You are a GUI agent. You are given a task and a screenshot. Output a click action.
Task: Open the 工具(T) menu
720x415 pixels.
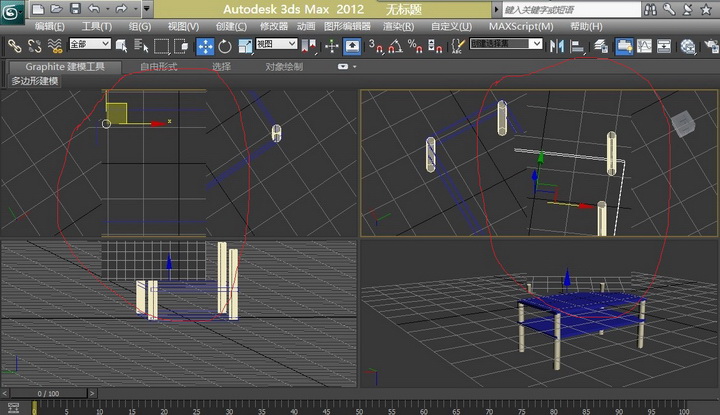(x=96, y=27)
